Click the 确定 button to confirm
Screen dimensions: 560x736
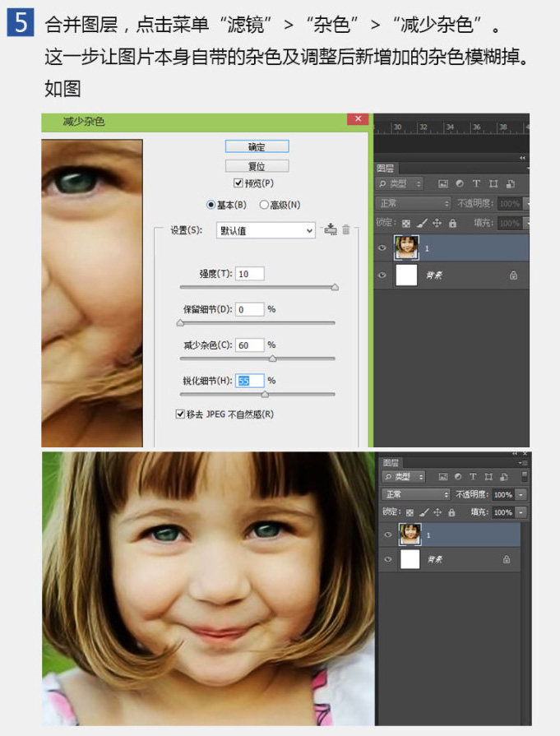257,146
